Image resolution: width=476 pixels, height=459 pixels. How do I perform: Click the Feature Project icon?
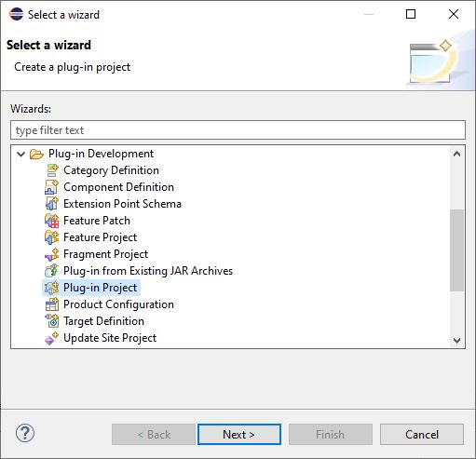point(52,237)
